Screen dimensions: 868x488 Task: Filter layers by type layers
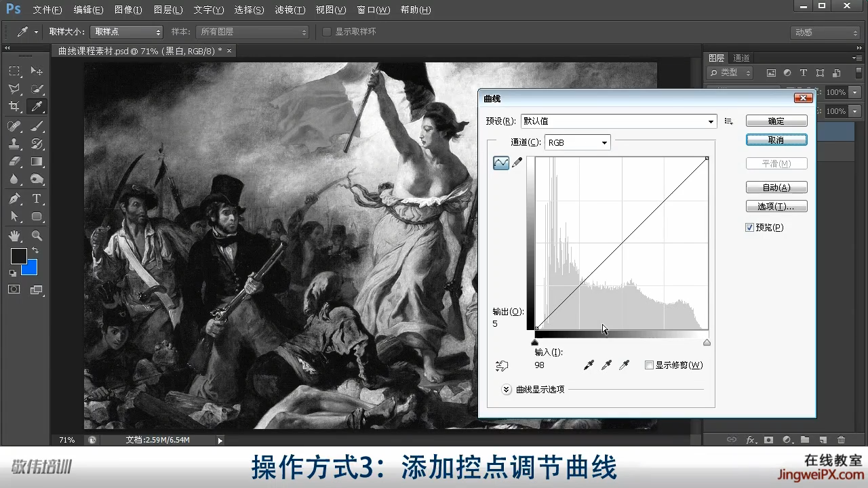[x=804, y=73]
